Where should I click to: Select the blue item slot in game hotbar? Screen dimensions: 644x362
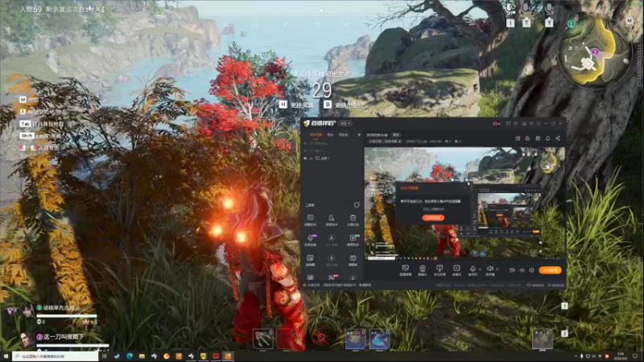[379, 339]
